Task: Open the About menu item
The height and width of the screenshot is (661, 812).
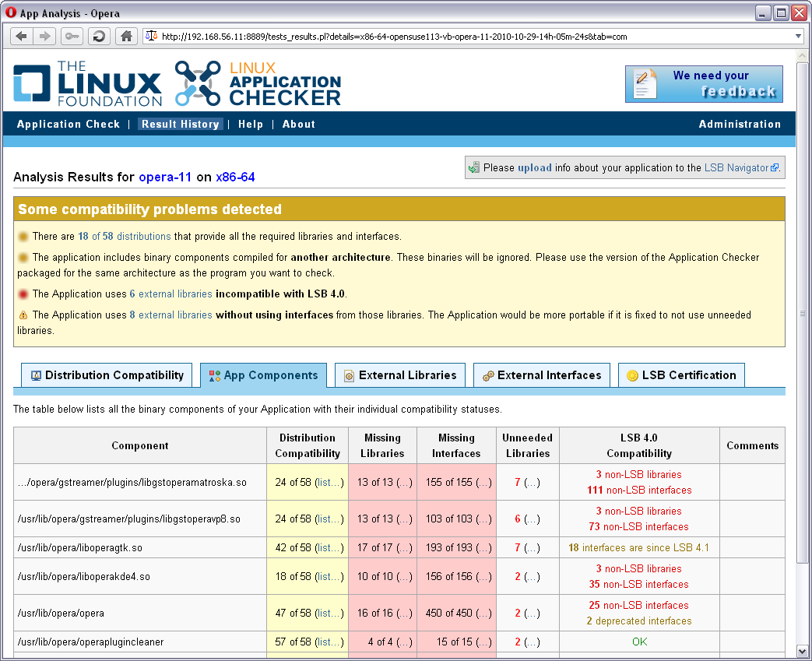Action: click(299, 125)
